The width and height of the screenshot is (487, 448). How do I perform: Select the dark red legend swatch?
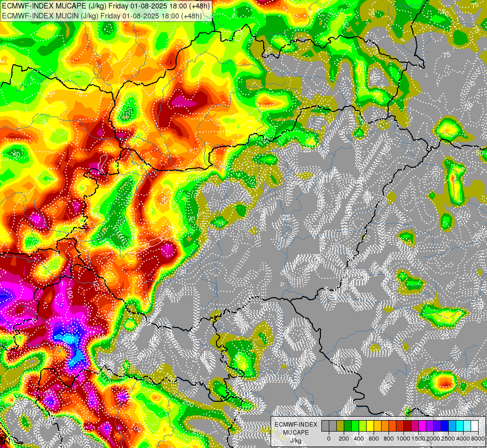(408, 426)
